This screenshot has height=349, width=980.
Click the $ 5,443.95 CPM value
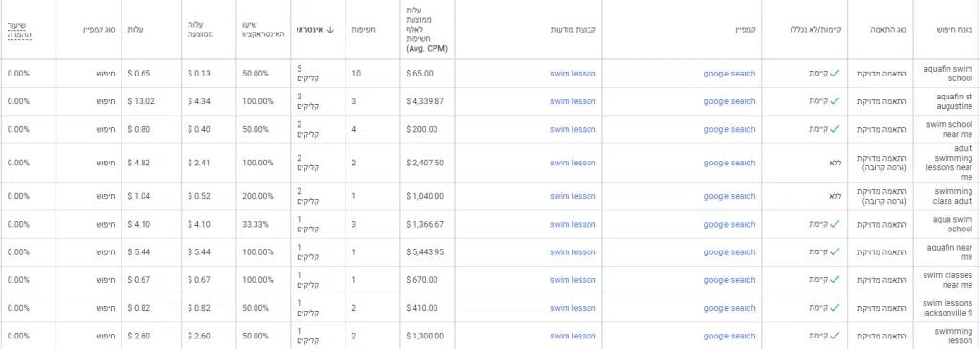coord(425,252)
